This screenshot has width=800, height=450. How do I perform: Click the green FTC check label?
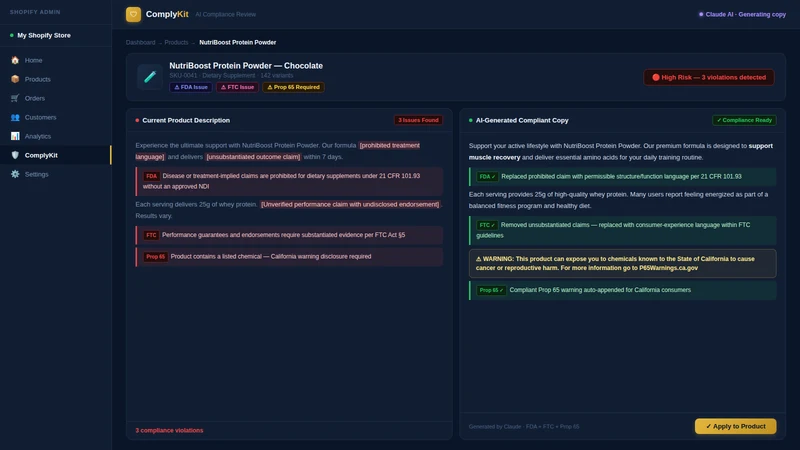(487, 225)
